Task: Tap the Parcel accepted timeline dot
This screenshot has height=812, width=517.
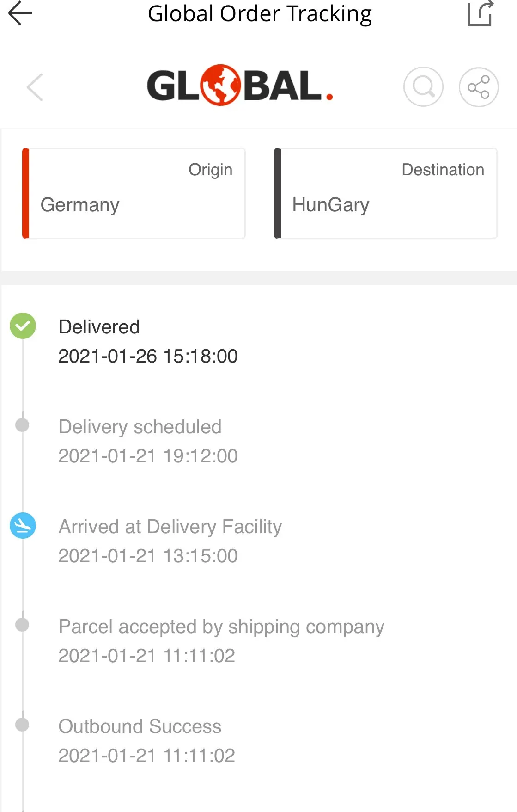Action: pyautogui.click(x=22, y=625)
